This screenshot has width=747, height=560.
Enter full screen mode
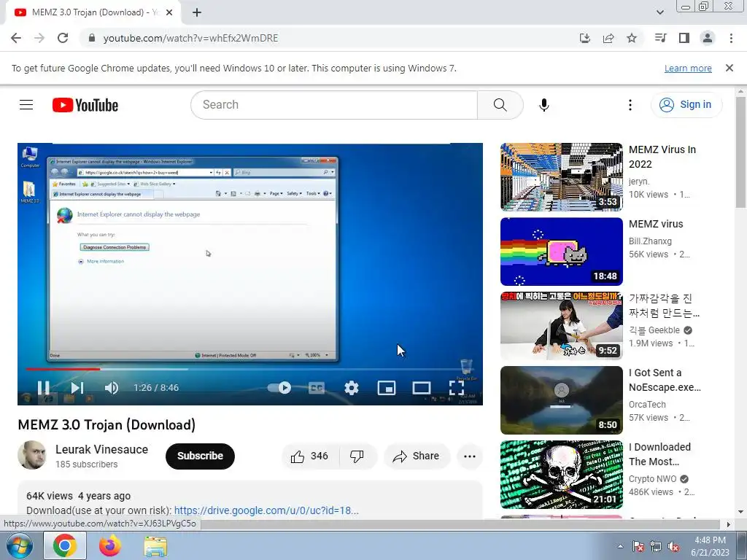point(457,388)
